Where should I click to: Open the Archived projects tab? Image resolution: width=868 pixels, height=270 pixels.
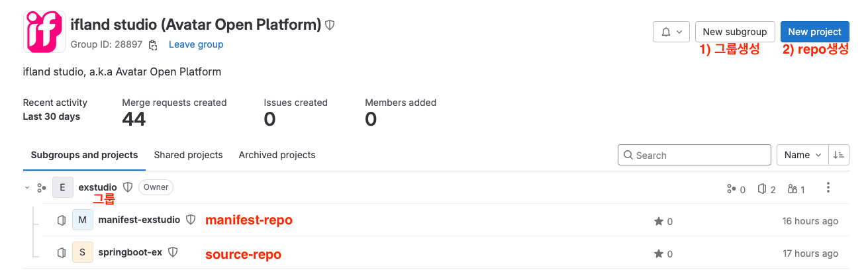(277, 155)
